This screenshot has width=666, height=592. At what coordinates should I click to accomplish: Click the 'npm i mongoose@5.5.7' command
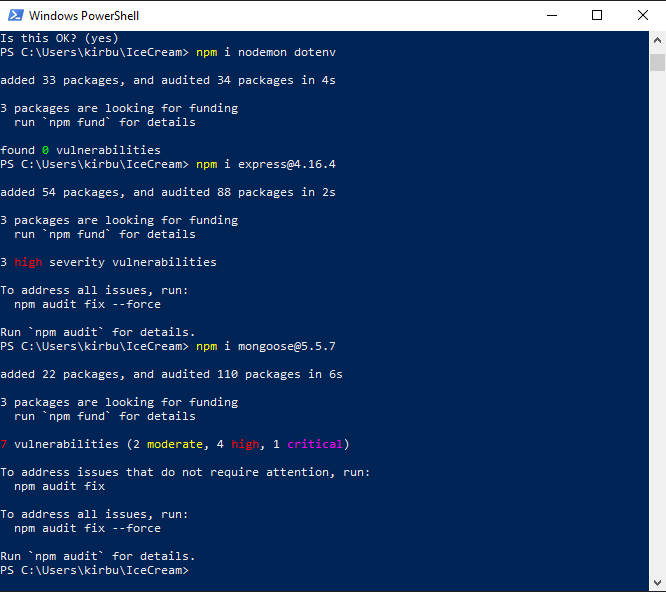click(266, 347)
